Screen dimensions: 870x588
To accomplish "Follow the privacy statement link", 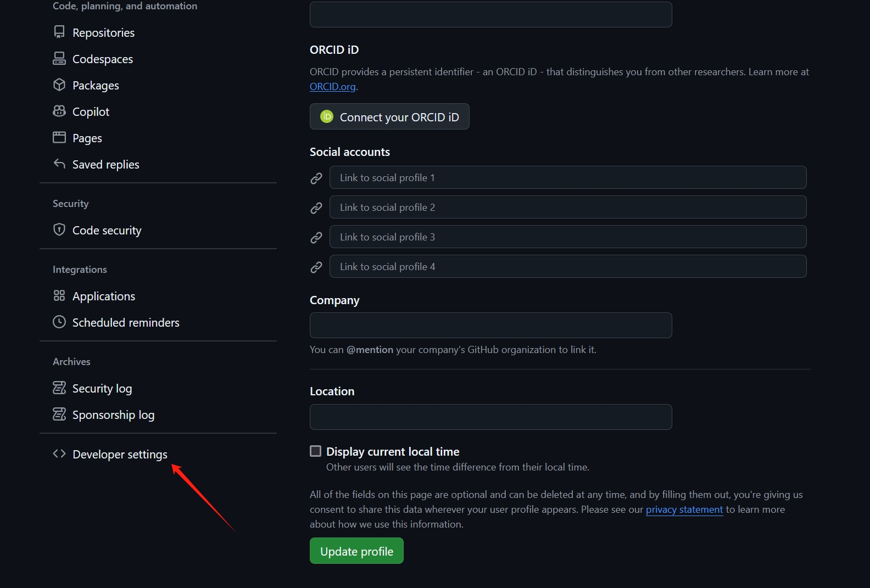I will point(684,509).
